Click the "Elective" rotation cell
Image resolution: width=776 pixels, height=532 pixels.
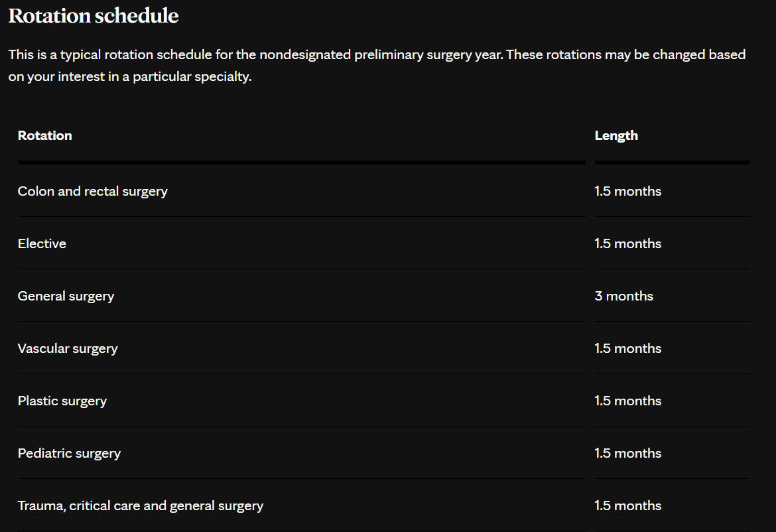(x=42, y=244)
